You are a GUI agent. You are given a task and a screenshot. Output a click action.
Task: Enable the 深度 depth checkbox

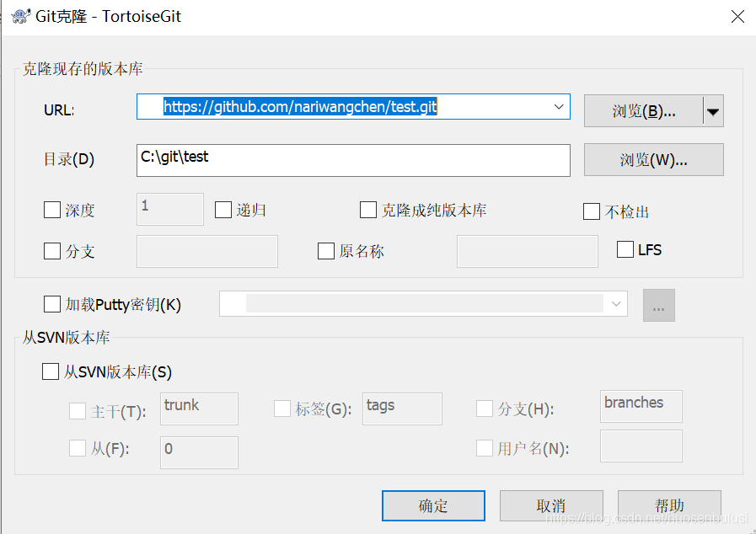coord(52,210)
